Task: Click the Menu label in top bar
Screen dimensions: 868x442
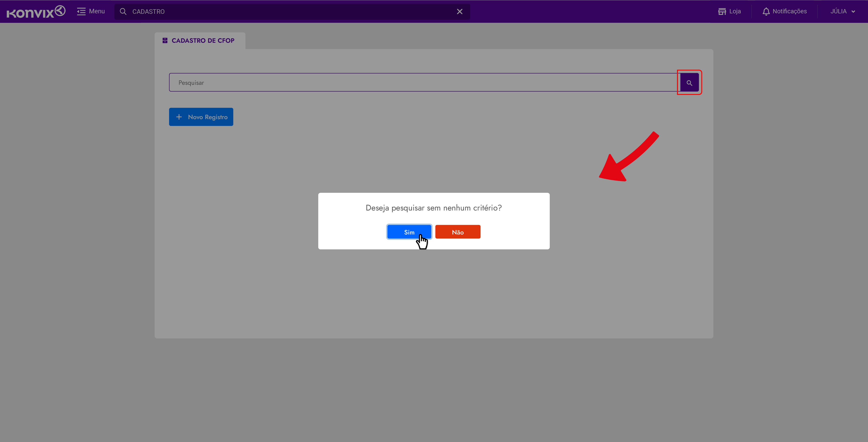Action: pyautogui.click(x=97, y=12)
